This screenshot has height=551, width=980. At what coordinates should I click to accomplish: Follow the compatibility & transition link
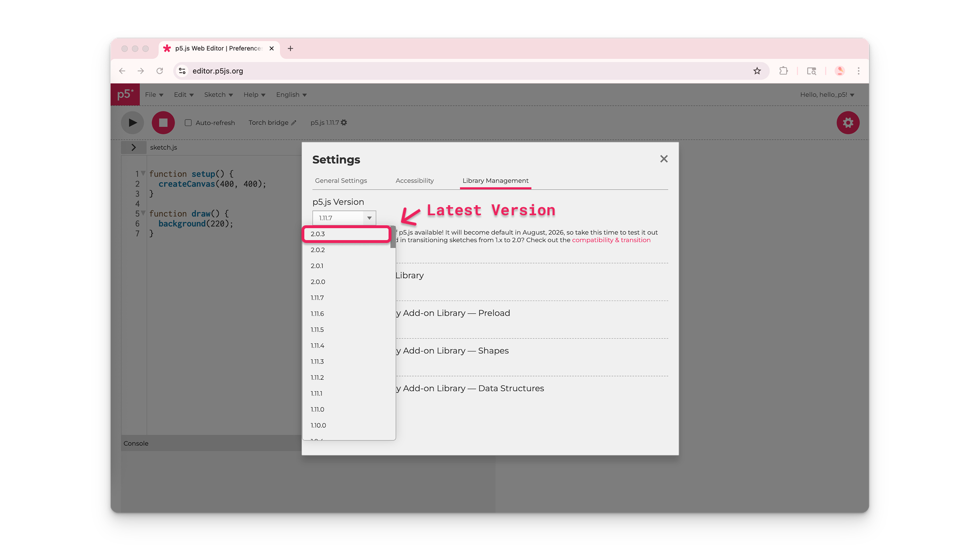click(x=611, y=240)
